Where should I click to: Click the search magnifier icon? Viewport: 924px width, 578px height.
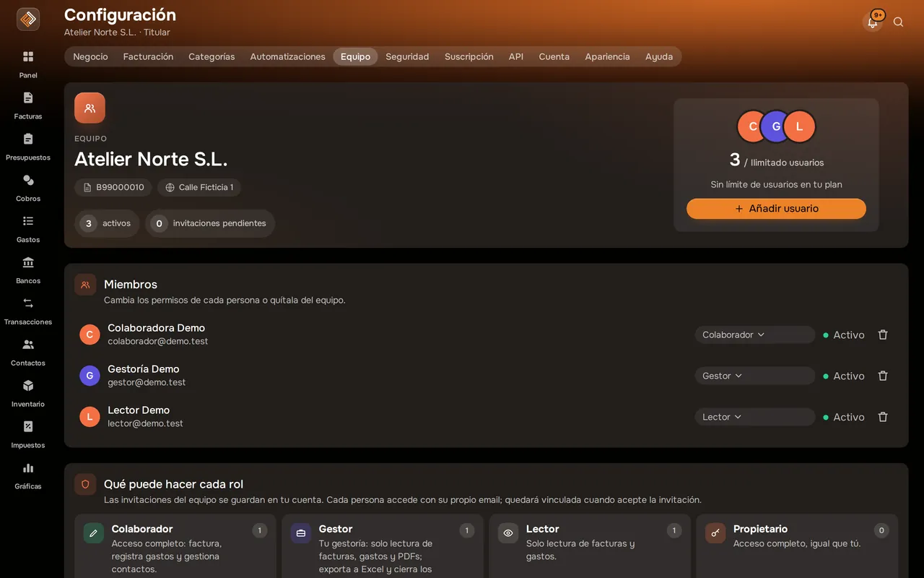click(x=898, y=22)
